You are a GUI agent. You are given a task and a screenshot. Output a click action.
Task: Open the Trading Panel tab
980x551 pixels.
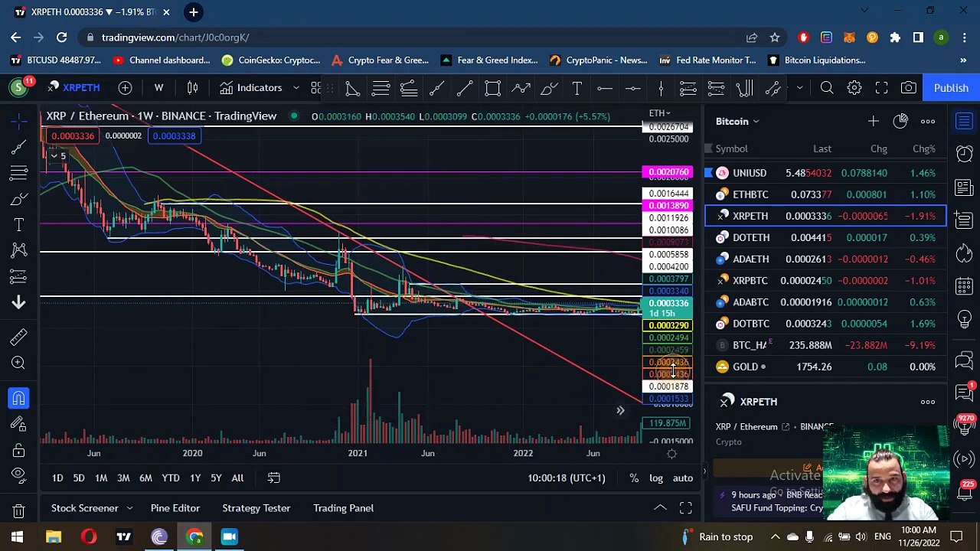(x=344, y=508)
